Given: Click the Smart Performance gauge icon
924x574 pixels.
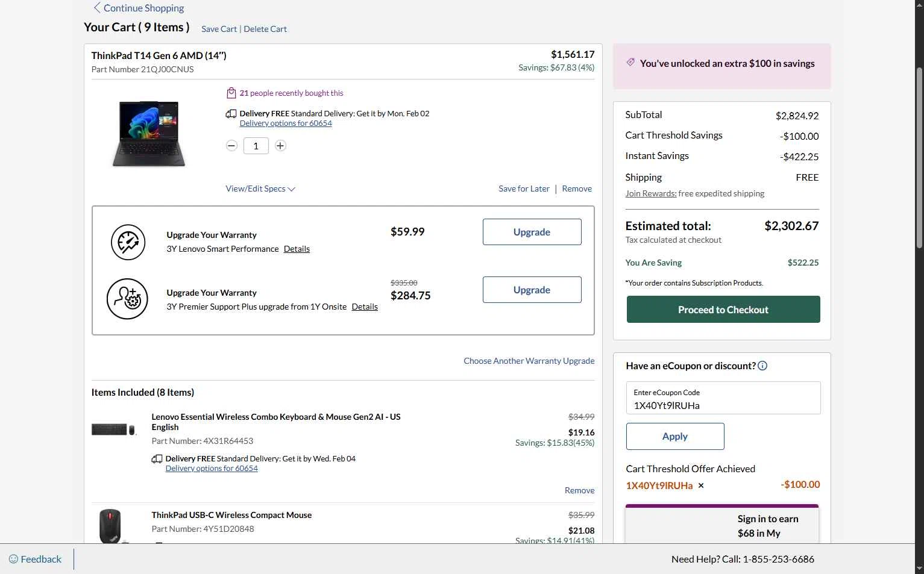Looking at the screenshot, I should click(128, 242).
